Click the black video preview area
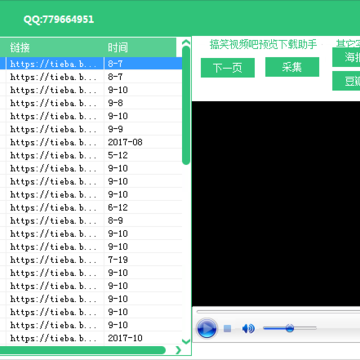The image size is (360, 360). (x=276, y=204)
